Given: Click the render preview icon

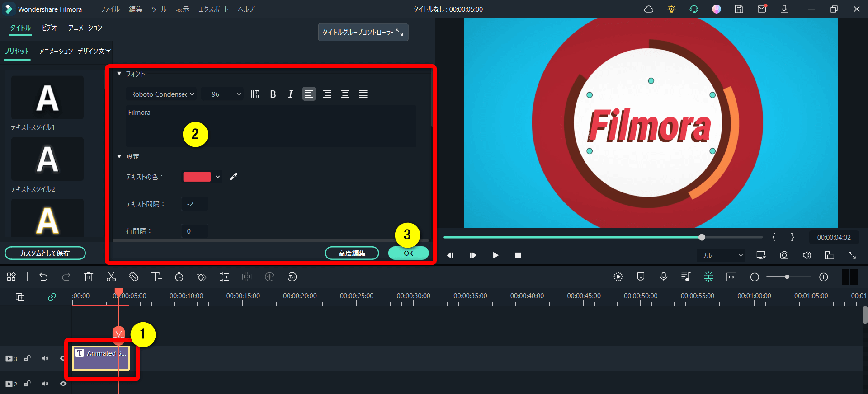Looking at the screenshot, I should pyautogui.click(x=618, y=277).
